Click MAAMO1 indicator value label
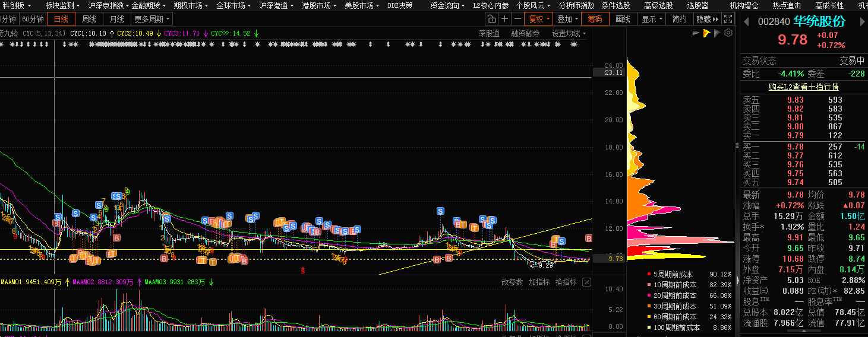This screenshot has width=868, height=337. (x=31, y=282)
